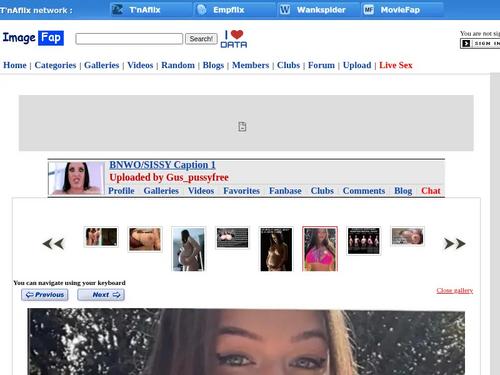Open the uploader's Fanbase tab

285,191
